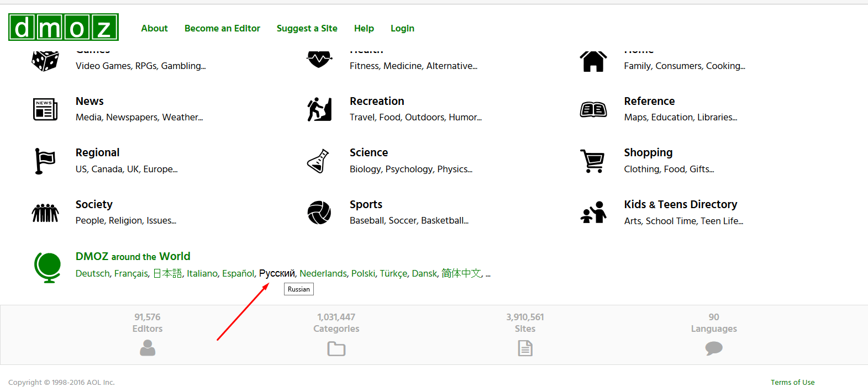Open the Society category
The width and height of the screenshot is (868, 392).
94,204
